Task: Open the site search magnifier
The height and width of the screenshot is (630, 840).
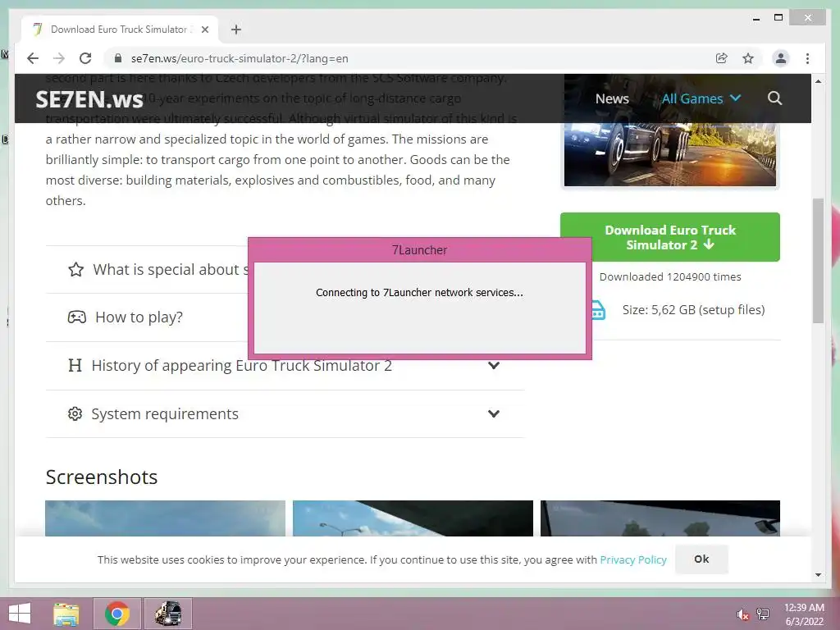Action: (774, 98)
